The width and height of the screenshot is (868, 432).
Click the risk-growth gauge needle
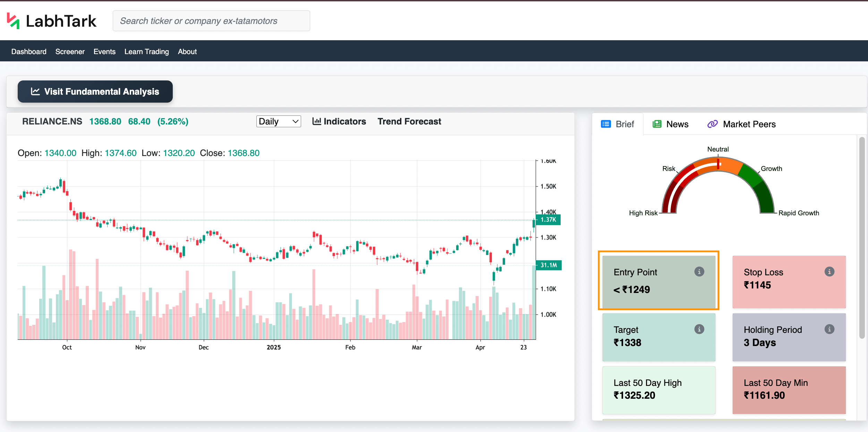[x=718, y=164]
